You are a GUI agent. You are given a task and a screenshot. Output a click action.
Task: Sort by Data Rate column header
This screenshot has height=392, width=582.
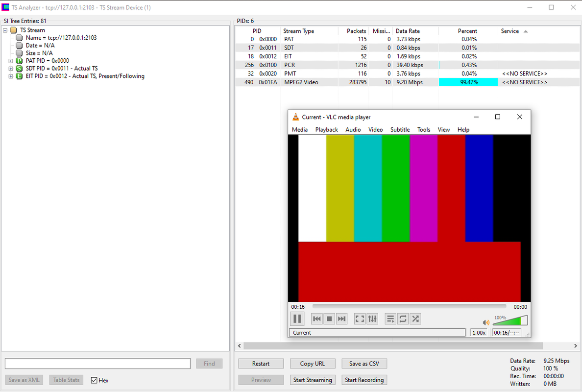pos(416,31)
